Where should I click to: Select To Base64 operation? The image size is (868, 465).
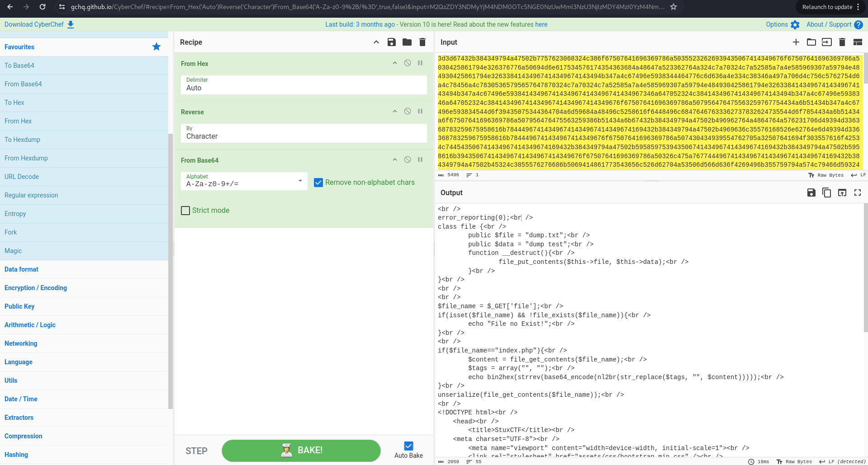tap(84, 66)
